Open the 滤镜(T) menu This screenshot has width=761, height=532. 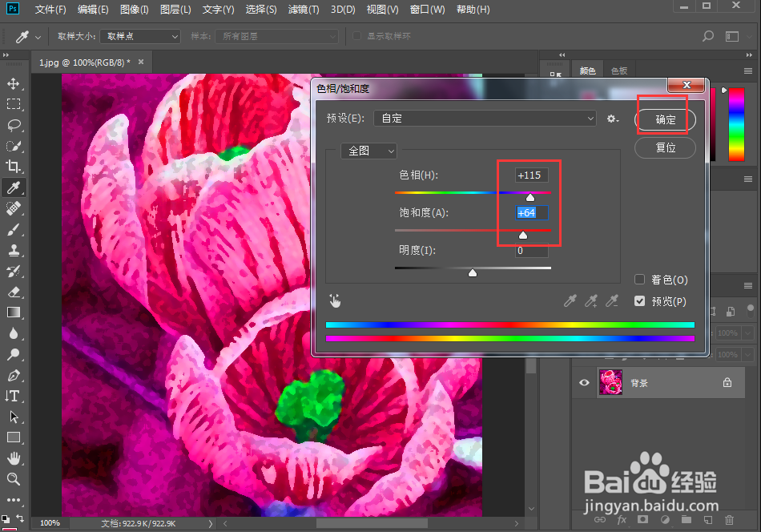[x=304, y=10]
